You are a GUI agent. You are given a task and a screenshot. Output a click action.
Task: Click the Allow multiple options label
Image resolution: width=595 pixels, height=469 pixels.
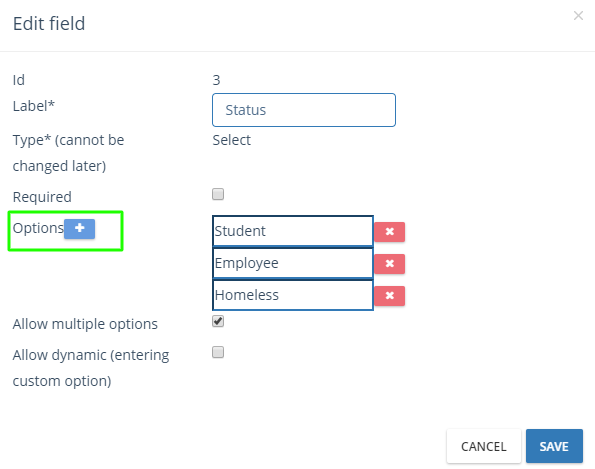[x=85, y=324]
